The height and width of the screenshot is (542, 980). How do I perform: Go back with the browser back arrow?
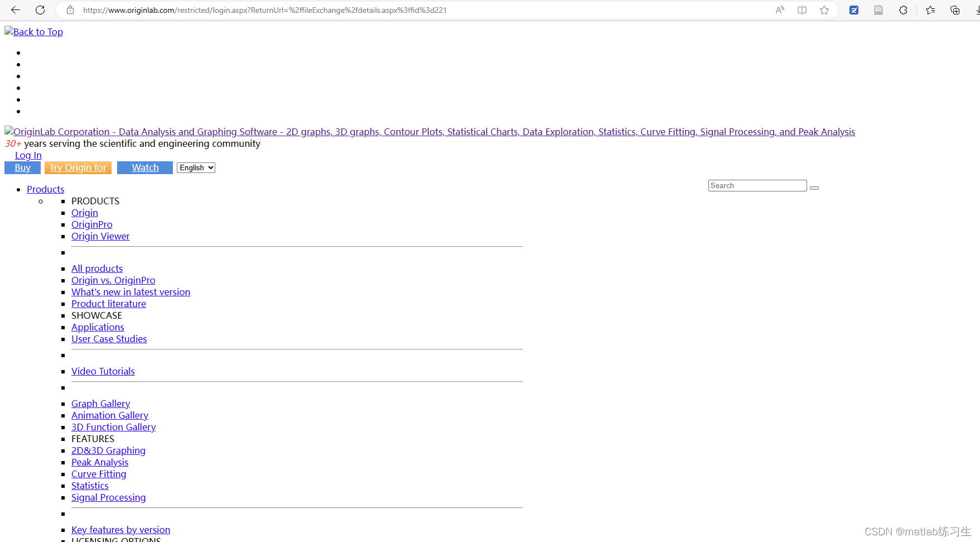click(x=16, y=10)
